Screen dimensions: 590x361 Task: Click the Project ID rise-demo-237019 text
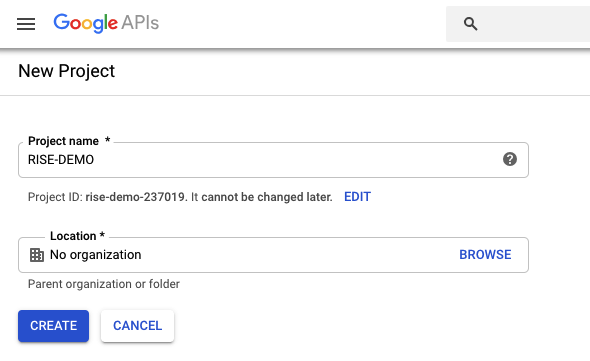pos(108,197)
